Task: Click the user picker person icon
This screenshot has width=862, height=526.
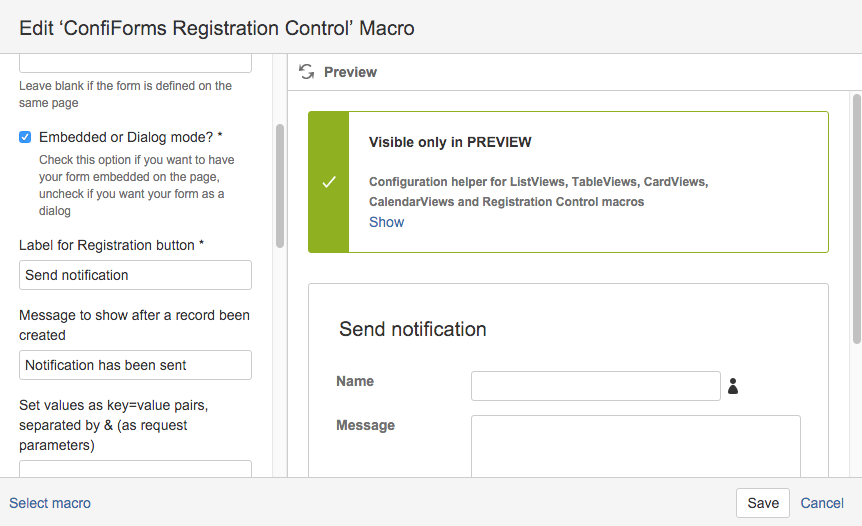Action: point(733,386)
